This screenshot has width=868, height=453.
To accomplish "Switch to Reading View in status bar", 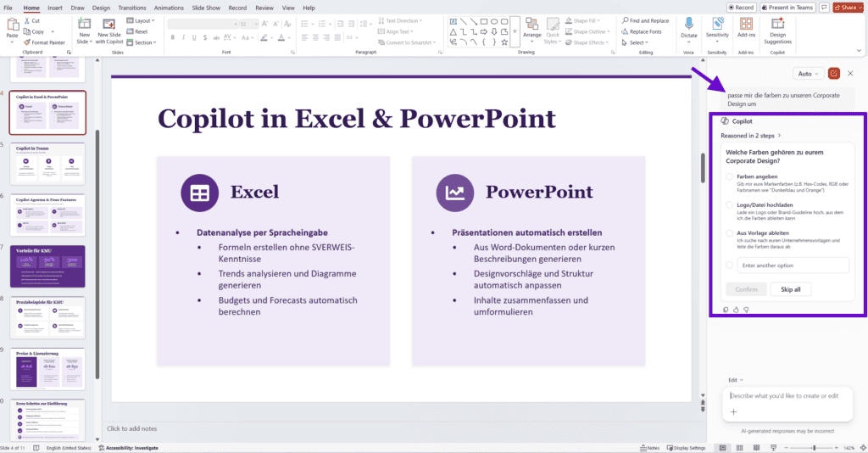I will (756, 447).
